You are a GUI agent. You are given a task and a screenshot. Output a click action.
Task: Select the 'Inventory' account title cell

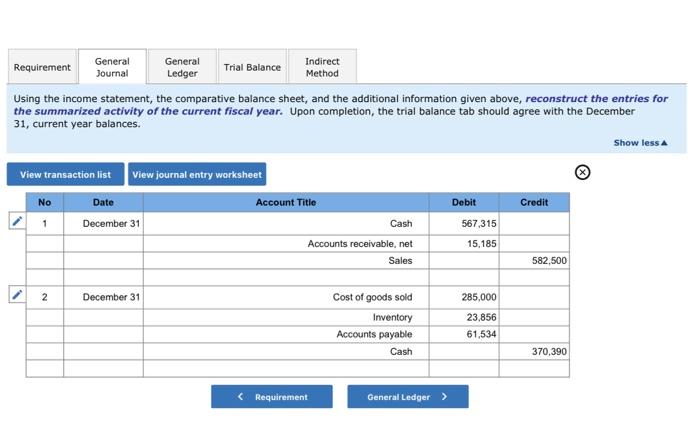[x=286, y=318]
